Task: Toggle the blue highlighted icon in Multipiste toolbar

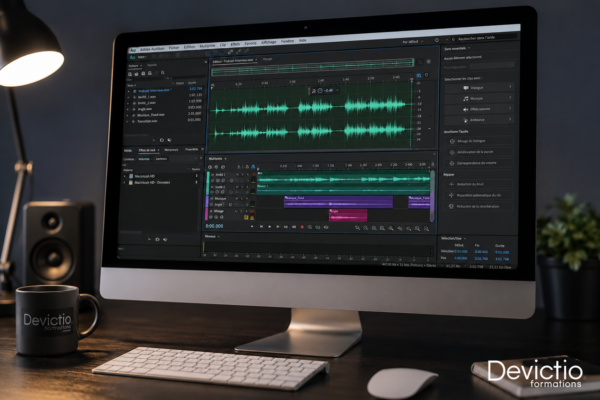Action: point(253,167)
